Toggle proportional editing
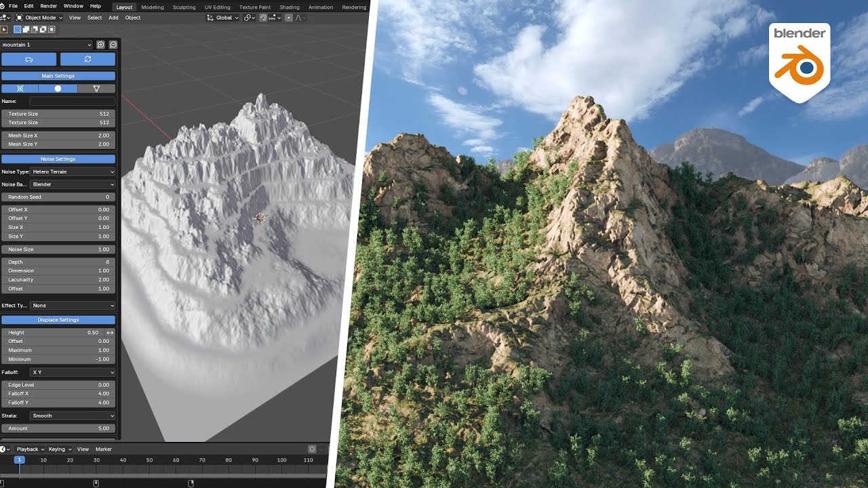 coord(289,18)
